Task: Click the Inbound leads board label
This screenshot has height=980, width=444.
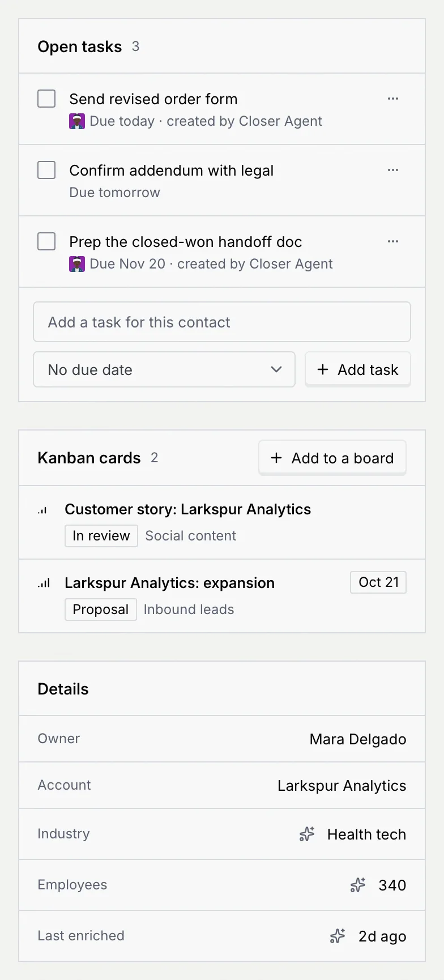Action: coord(189,610)
